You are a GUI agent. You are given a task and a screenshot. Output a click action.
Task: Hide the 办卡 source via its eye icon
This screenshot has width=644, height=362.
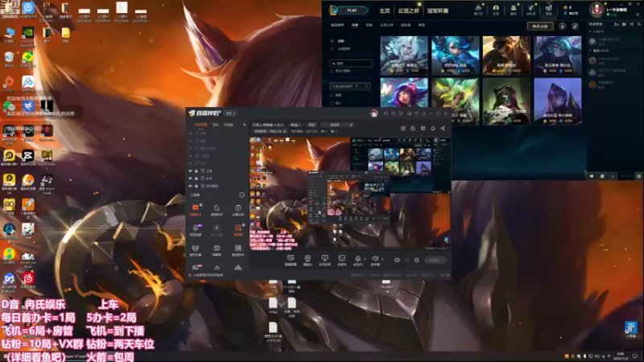pos(190,179)
